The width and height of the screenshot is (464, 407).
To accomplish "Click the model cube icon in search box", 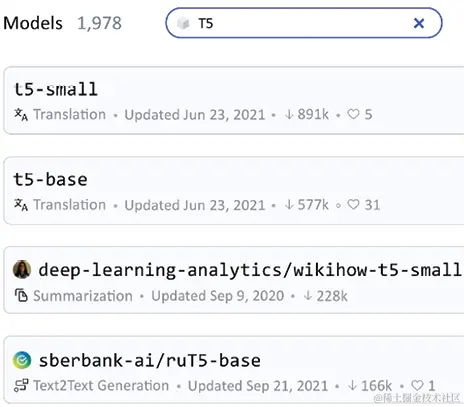I will (x=183, y=24).
